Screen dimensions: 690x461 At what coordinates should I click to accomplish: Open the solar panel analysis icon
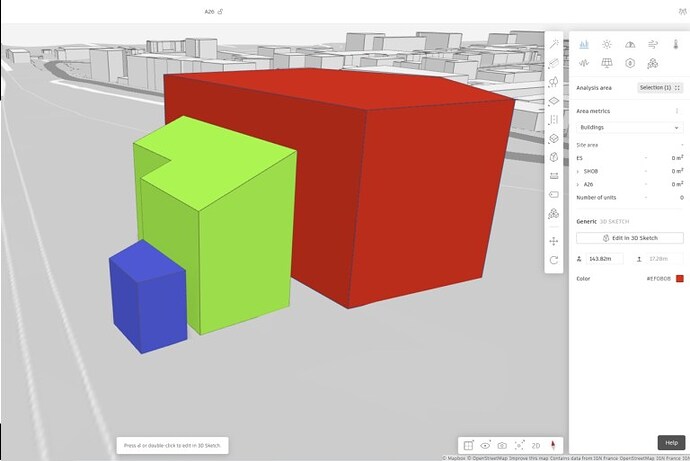[x=606, y=63]
